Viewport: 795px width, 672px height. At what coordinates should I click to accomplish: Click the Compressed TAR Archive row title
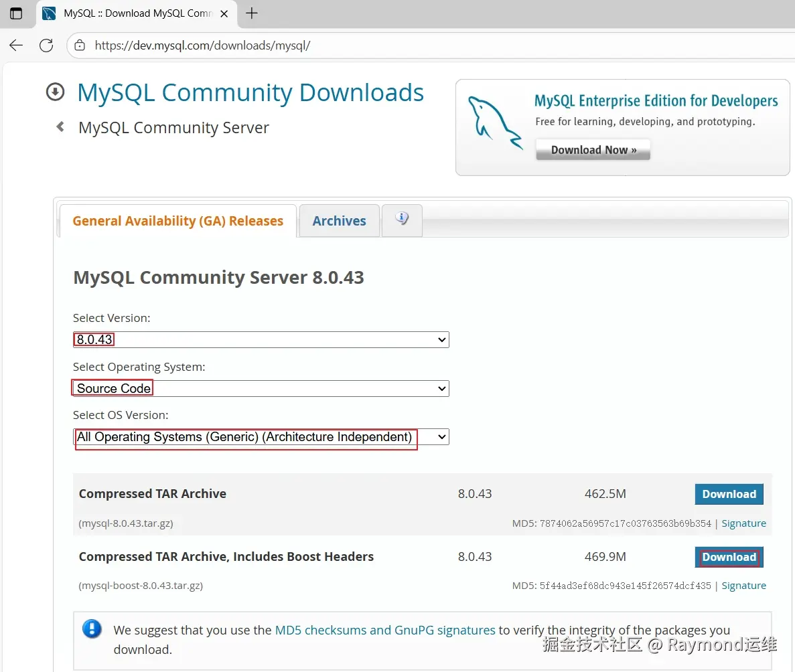[x=153, y=494]
